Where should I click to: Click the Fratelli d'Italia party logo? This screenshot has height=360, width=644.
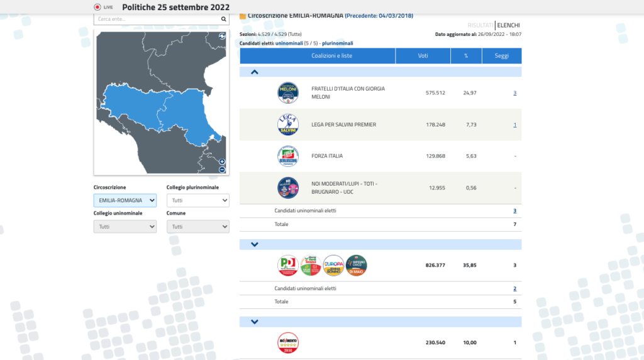coord(288,93)
